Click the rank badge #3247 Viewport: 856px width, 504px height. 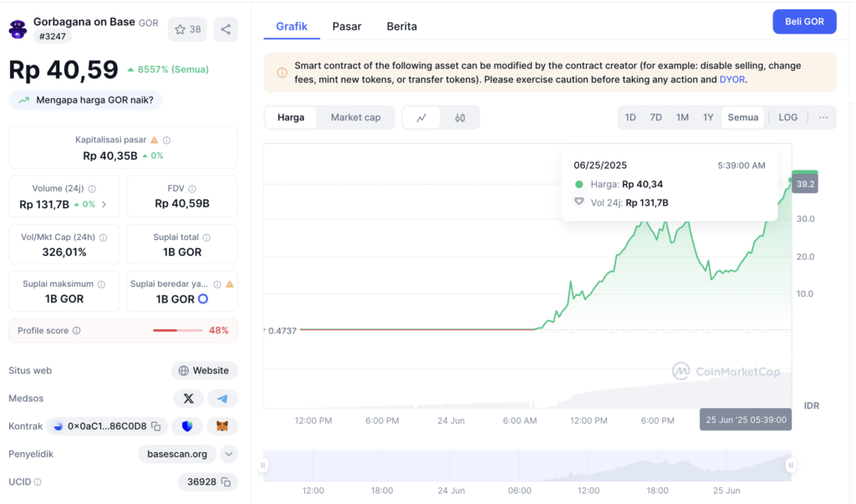(x=53, y=37)
